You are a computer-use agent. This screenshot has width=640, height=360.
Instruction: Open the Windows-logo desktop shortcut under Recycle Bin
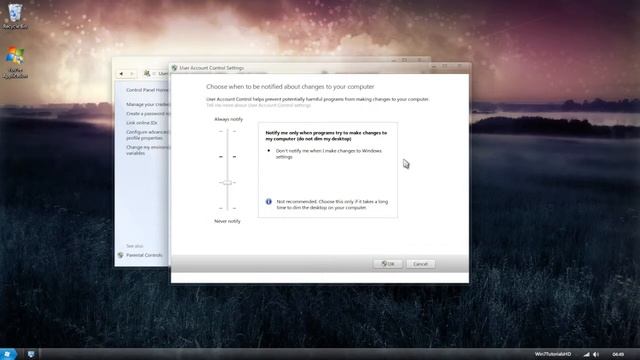(x=15, y=62)
